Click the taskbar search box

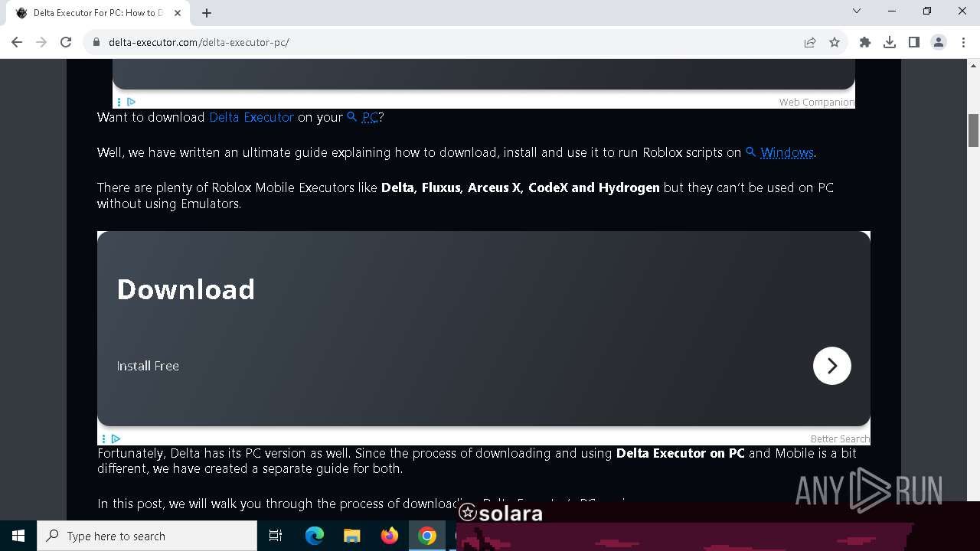pos(147,536)
